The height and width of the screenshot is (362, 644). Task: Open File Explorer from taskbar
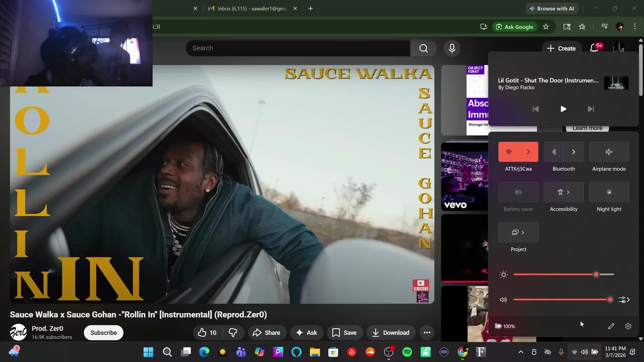pyautogui.click(x=315, y=352)
